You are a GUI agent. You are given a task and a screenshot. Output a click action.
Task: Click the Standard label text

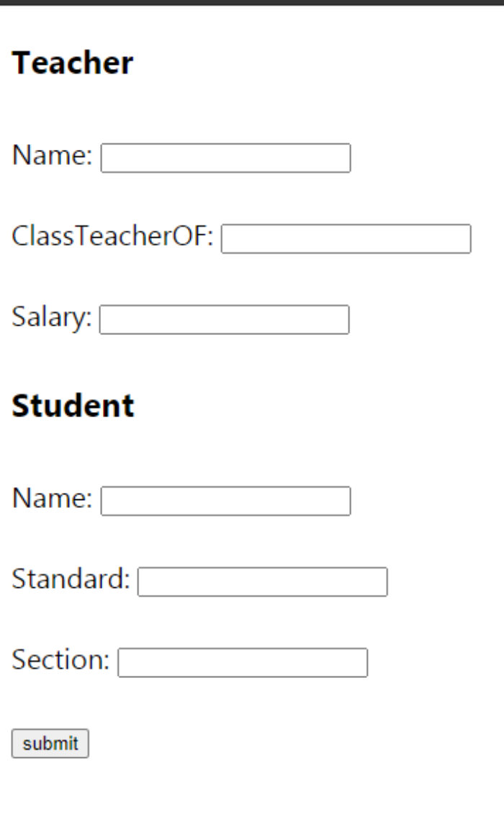pos(71,579)
